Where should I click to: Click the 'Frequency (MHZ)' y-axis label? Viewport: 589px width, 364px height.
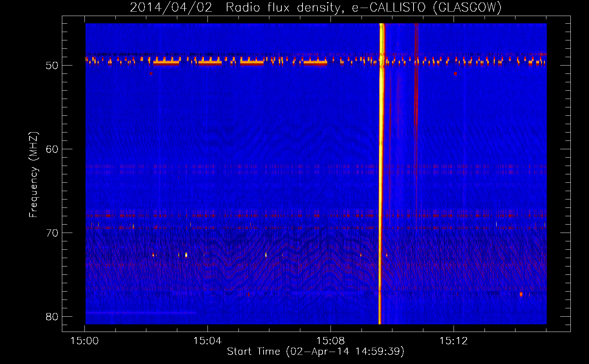coord(33,174)
